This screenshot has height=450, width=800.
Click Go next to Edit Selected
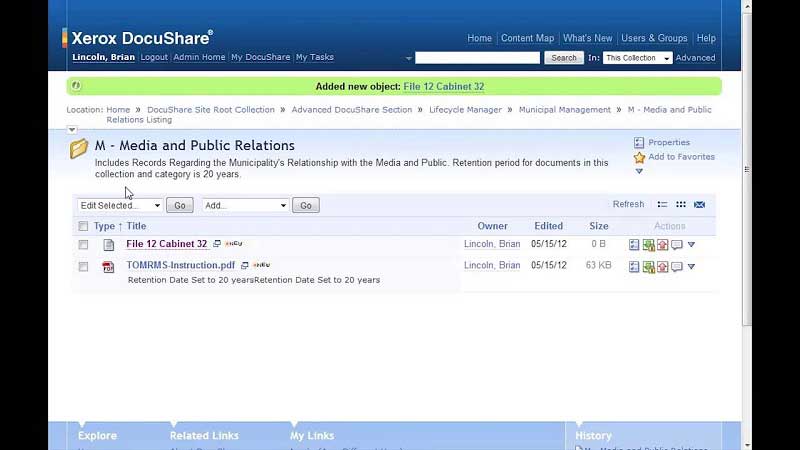pyautogui.click(x=180, y=205)
